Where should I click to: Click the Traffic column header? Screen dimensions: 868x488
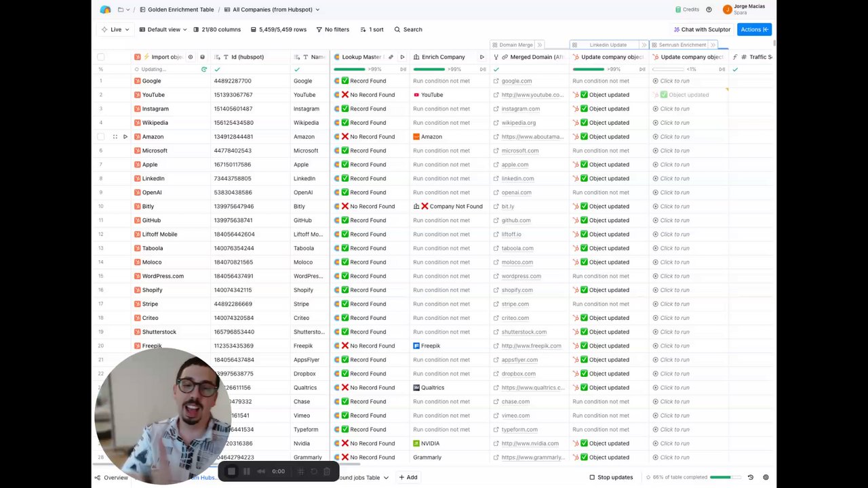[752, 57]
